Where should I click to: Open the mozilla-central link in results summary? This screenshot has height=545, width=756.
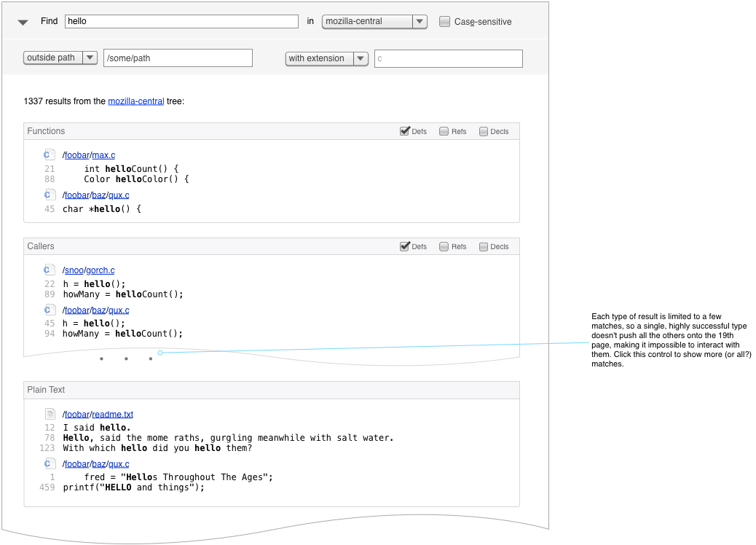[136, 101]
